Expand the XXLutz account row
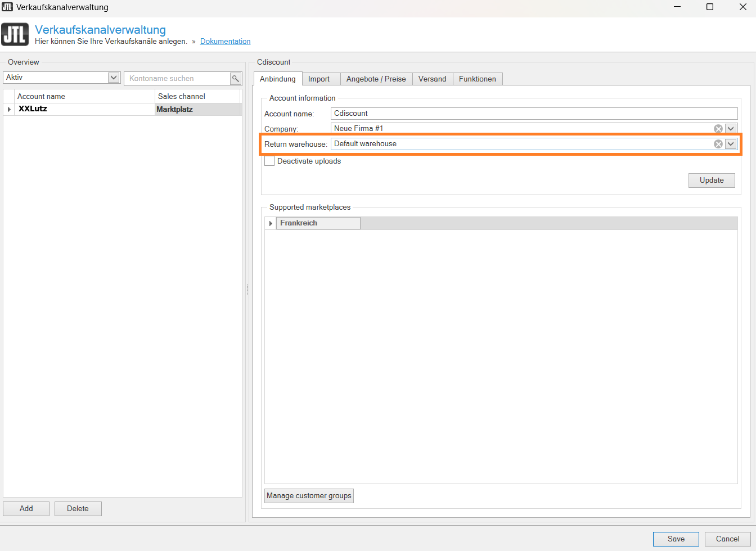Viewport: 756px width, 551px height. click(x=9, y=109)
